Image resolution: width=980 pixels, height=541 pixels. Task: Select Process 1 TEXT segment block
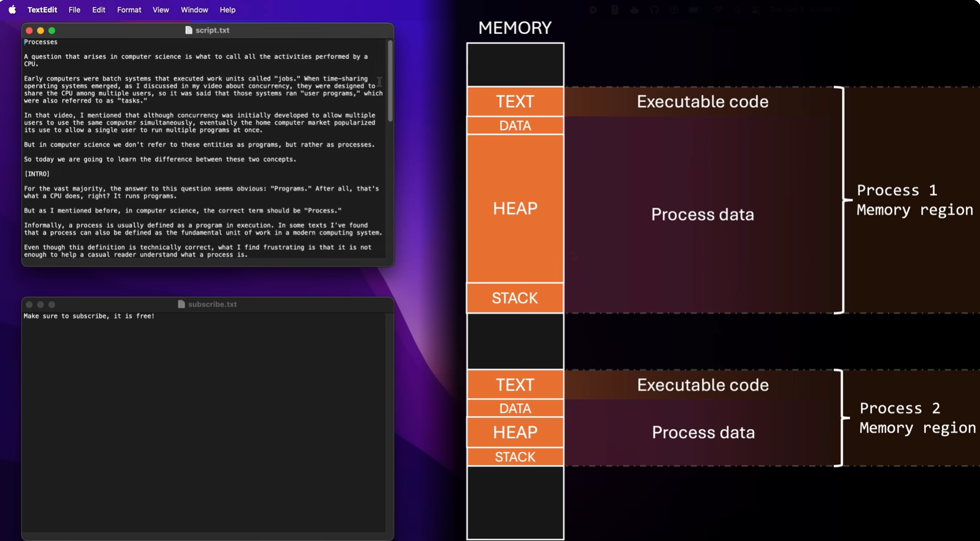pos(515,102)
